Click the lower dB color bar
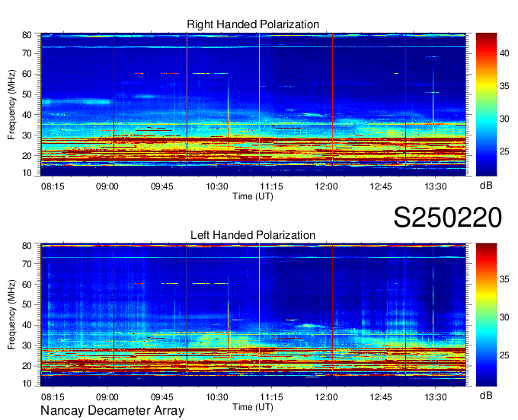The width and height of the screenshot is (518, 420). coord(486,315)
